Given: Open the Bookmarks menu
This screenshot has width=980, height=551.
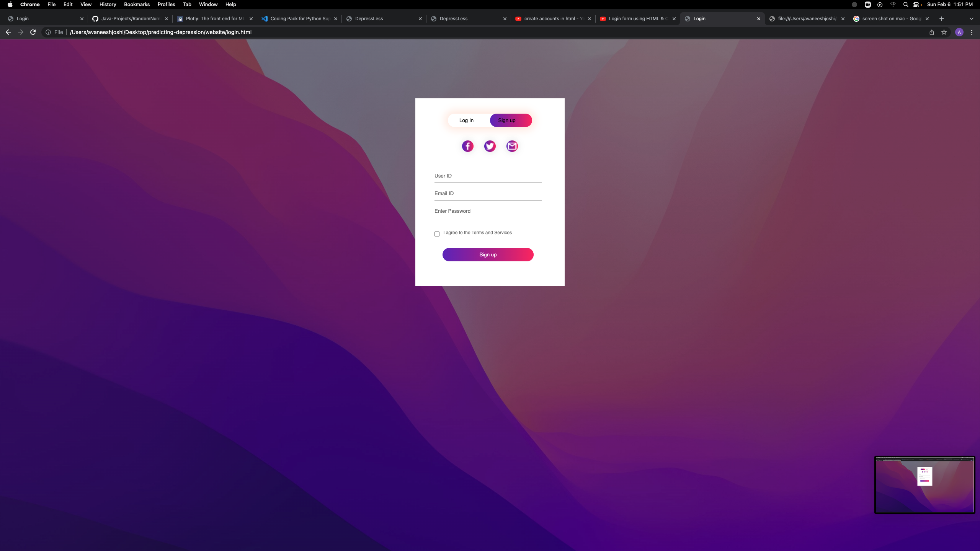Looking at the screenshot, I should (x=137, y=5).
